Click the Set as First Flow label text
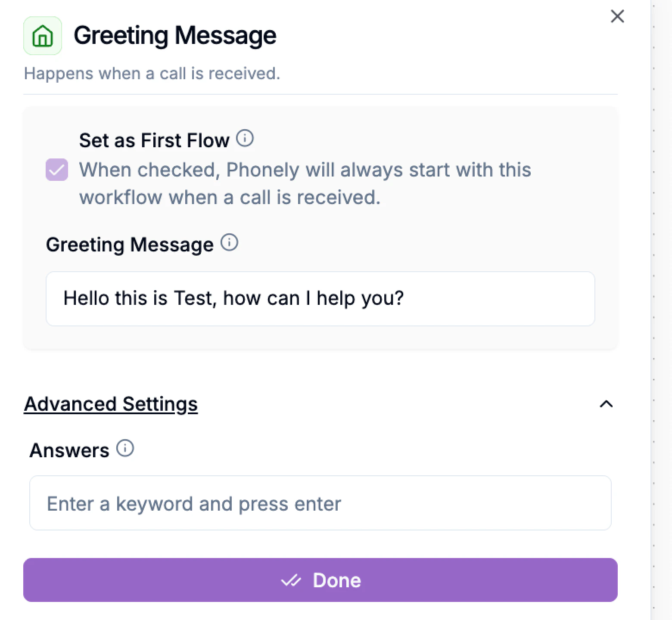 tap(154, 140)
